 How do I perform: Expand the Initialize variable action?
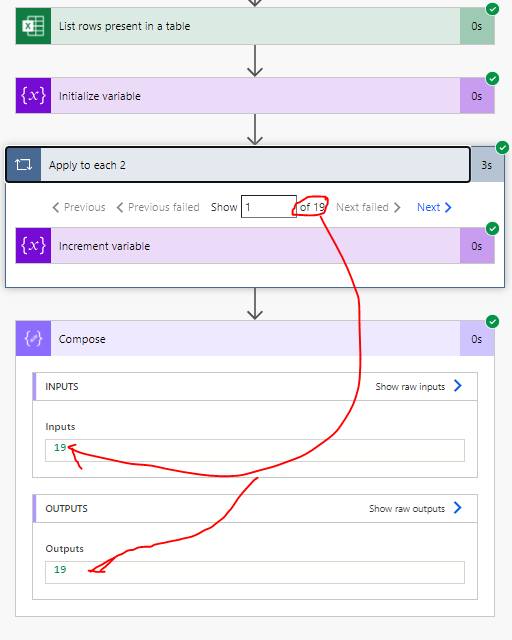click(255, 96)
